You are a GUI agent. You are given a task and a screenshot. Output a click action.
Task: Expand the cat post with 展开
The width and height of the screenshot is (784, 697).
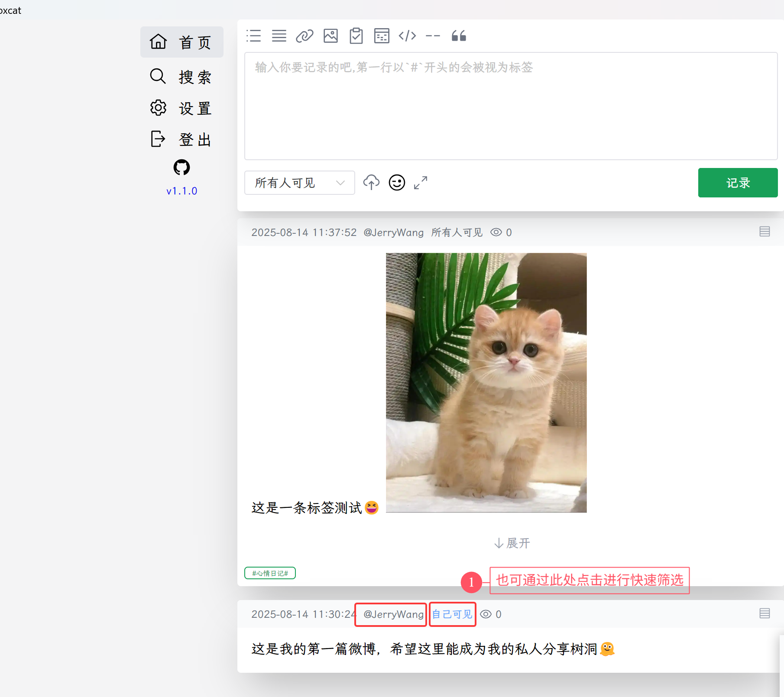(512, 543)
